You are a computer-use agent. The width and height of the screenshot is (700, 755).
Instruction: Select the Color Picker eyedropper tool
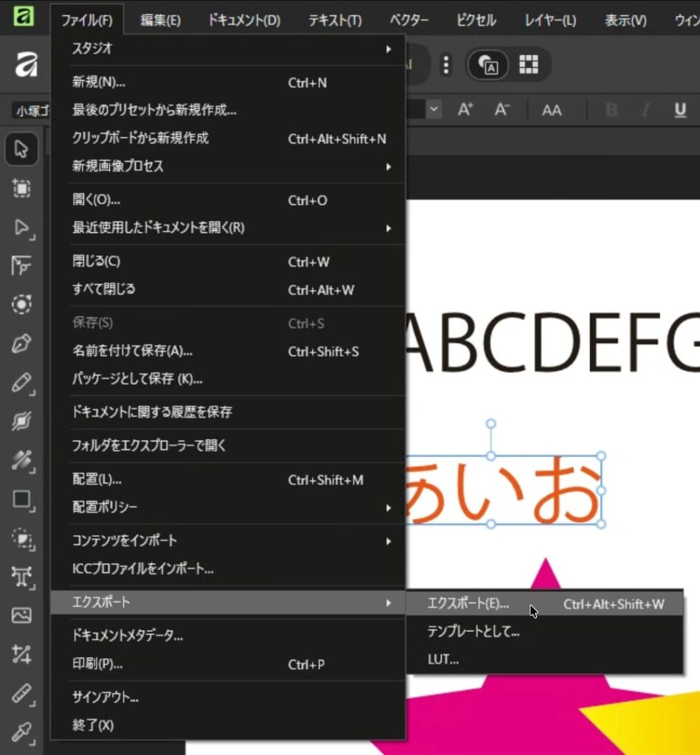pyautogui.click(x=21, y=731)
